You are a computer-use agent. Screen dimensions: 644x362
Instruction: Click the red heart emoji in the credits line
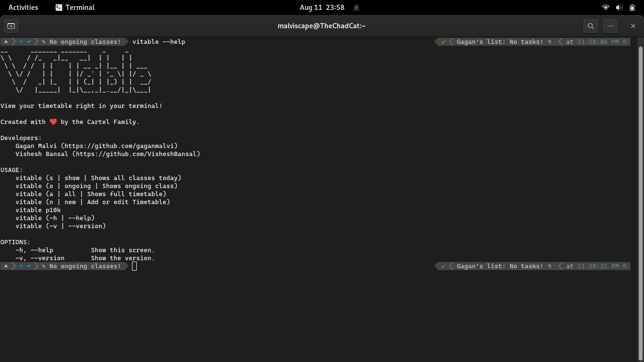coord(53,122)
